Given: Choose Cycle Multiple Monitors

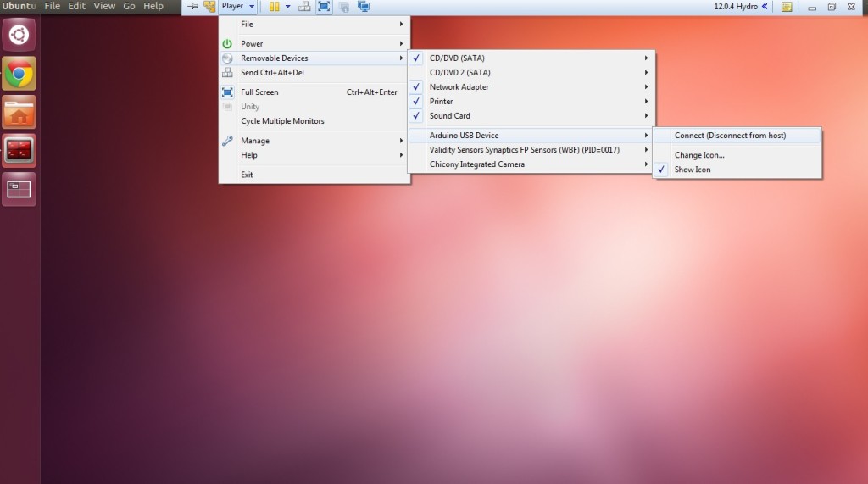Looking at the screenshot, I should click(x=282, y=121).
